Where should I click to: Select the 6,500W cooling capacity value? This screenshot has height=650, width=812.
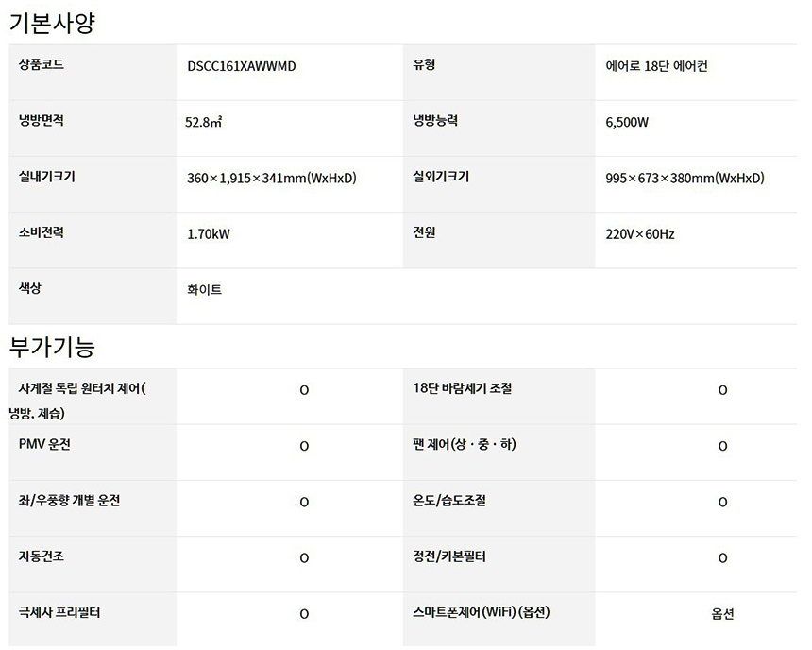point(627,122)
